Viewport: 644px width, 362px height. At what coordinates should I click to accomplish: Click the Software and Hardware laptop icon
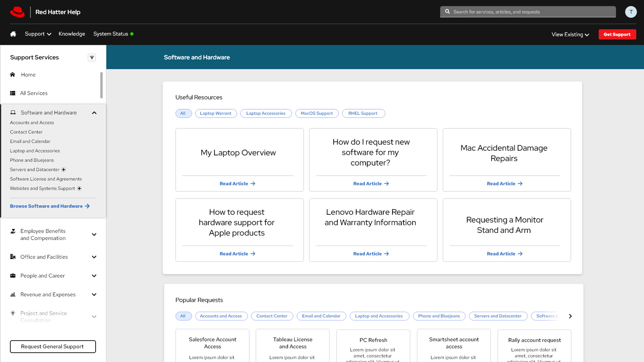click(x=13, y=113)
